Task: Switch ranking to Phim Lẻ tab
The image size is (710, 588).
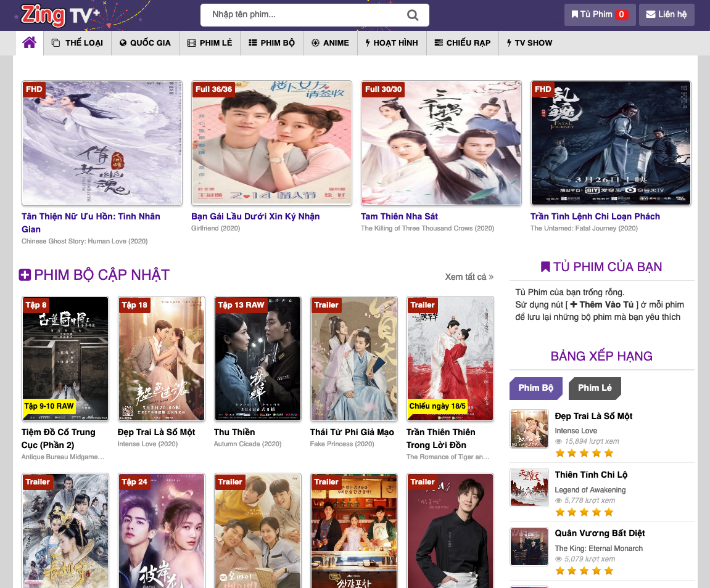Action: click(x=595, y=388)
